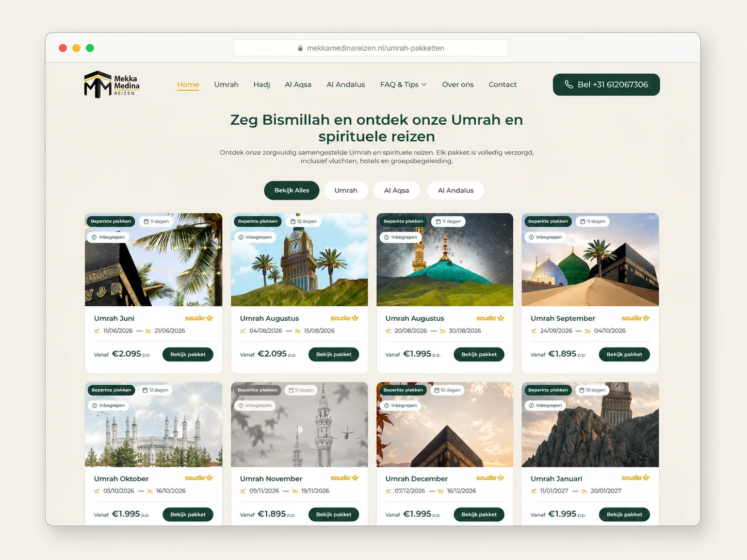Click Bekijk pakket for Umrah Juni
This screenshot has height=560, width=747.
pyautogui.click(x=188, y=354)
